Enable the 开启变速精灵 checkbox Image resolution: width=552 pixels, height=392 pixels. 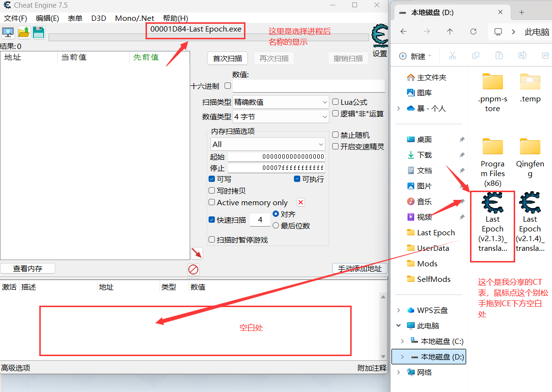coord(336,146)
